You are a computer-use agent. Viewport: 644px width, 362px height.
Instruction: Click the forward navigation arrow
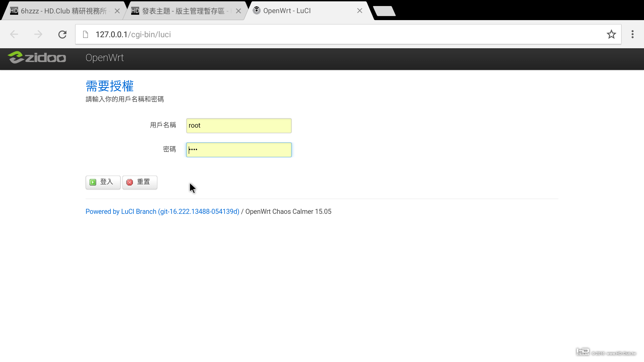click(x=38, y=35)
